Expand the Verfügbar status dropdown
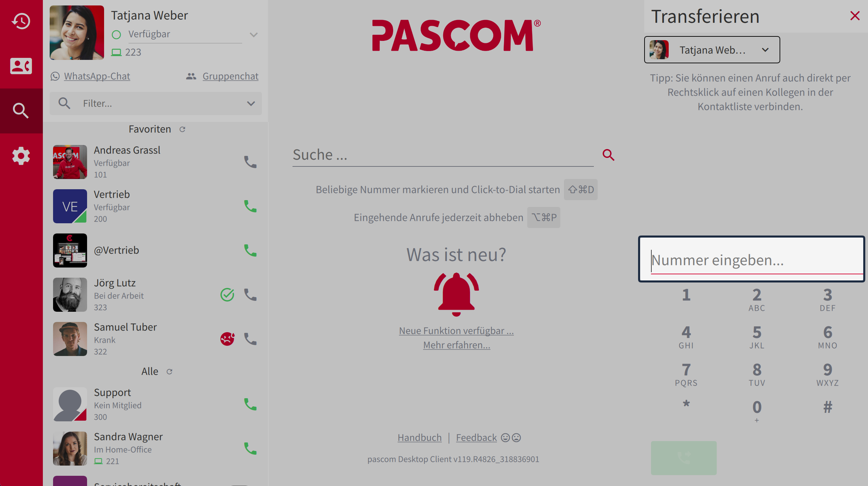 click(254, 35)
